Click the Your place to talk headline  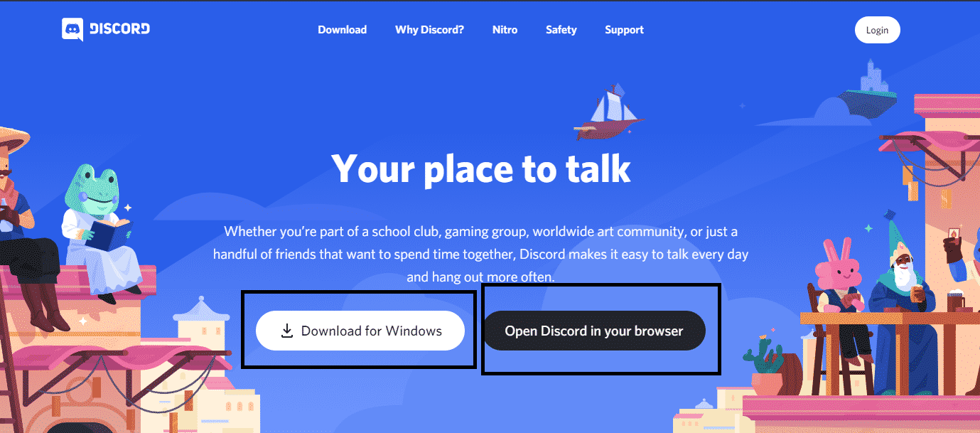pyautogui.click(x=481, y=169)
